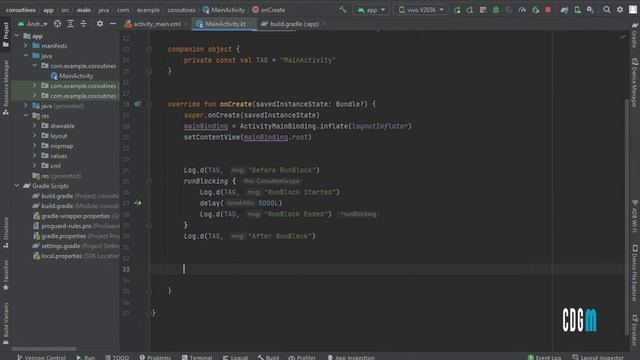
Task: Switch to the activity_main.xml tab
Action: [156, 24]
